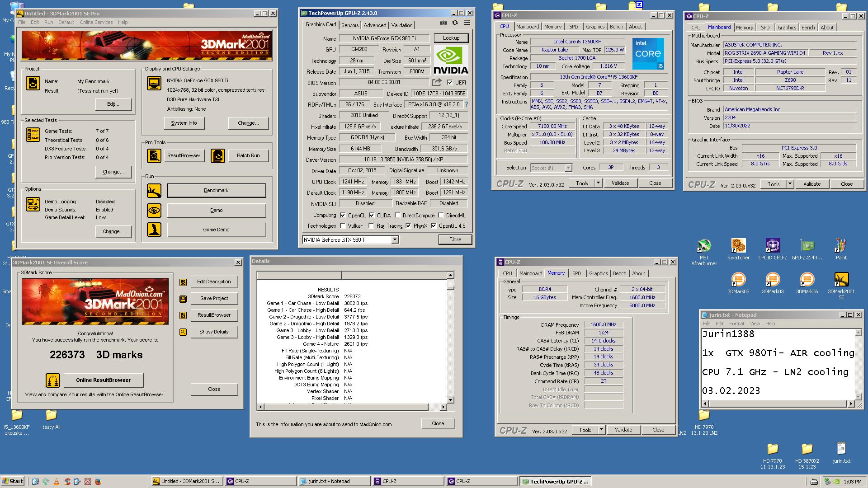Viewport: 868px width, 488px height.
Task: Click the Online ResultBrowser podium icon
Action: coord(53,380)
